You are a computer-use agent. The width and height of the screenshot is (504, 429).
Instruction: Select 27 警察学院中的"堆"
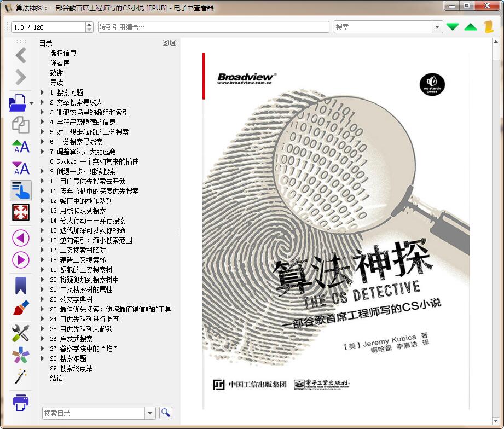coord(84,349)
